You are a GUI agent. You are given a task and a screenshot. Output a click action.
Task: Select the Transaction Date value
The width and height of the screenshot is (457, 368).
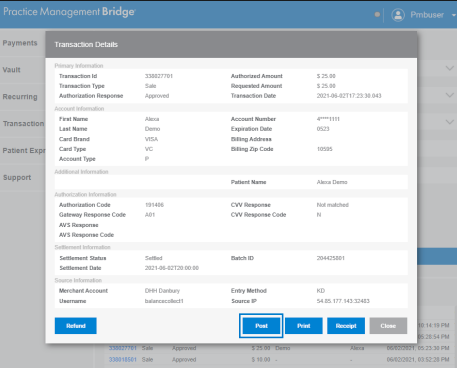coord(349,96)
